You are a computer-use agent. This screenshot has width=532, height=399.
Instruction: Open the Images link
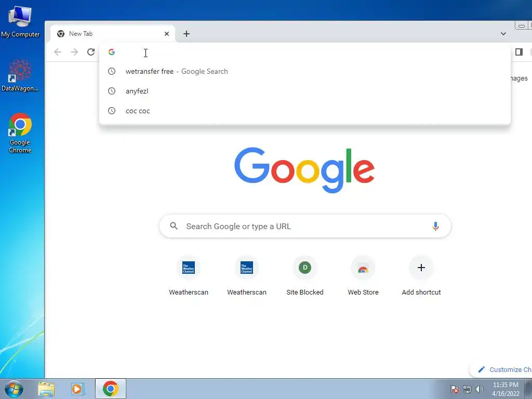click(x=519, y=78)
